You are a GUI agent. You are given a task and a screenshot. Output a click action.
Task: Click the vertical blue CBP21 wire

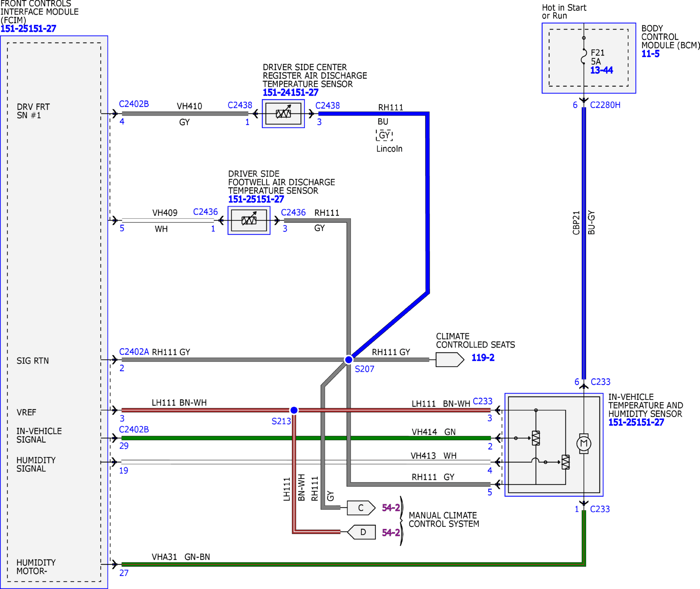click(x=584, y=243)
